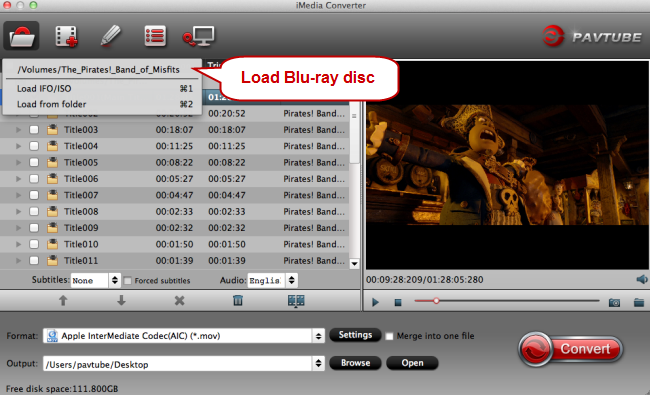Open the snapshot folder icon
The height and width of the screenshot is (395, 650).
pos(639,303)
